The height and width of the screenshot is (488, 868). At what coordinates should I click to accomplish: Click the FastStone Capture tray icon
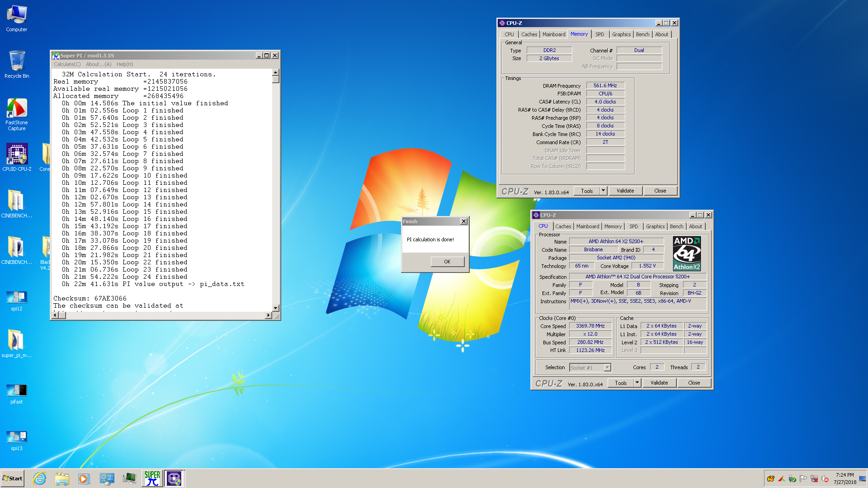click(782, 479)
